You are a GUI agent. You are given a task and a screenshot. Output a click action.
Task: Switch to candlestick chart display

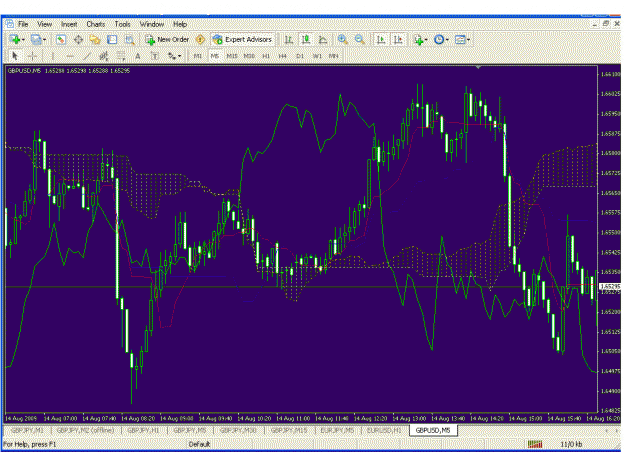[x=306, y=39]
